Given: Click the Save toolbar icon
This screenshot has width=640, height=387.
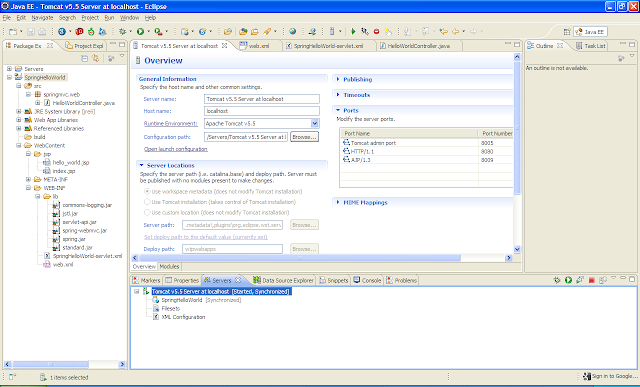Looking at the screenshot, I should (x=31, y=31).
